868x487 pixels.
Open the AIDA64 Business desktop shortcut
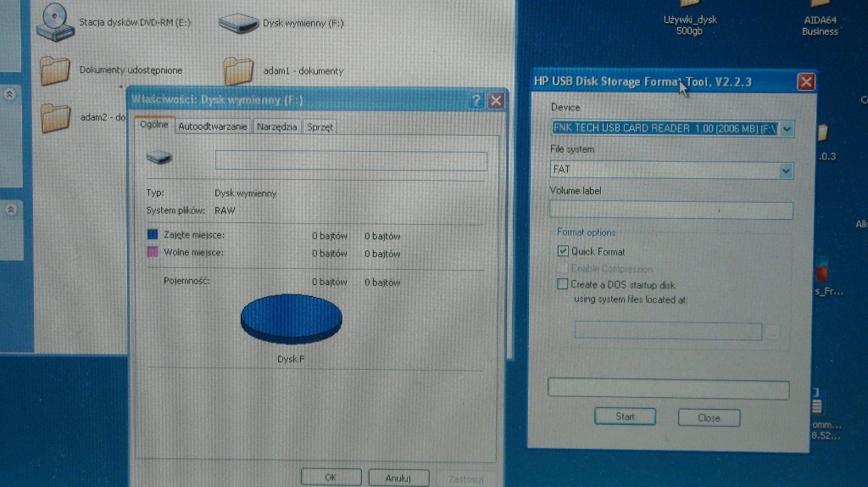pyautogui.click(x=820, y=20)
